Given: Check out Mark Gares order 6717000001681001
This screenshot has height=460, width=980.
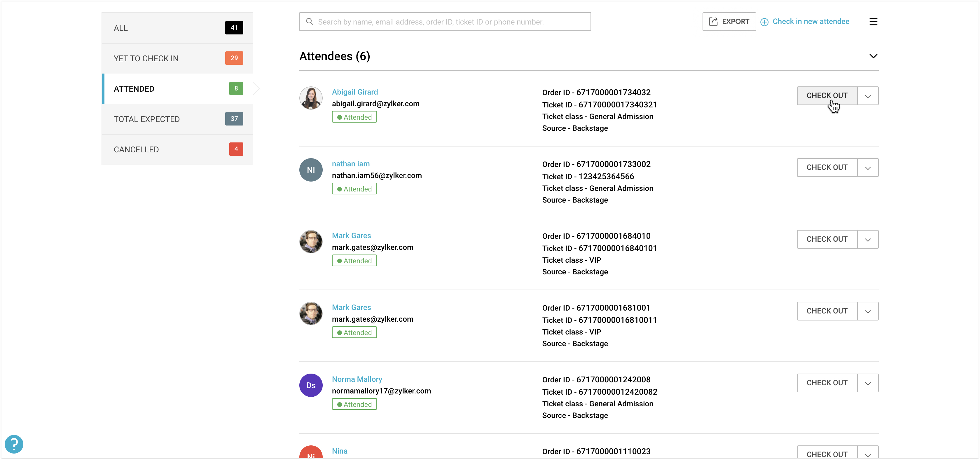Looking at the screenshot, I should pyautogui.click(x=827, y=311).
